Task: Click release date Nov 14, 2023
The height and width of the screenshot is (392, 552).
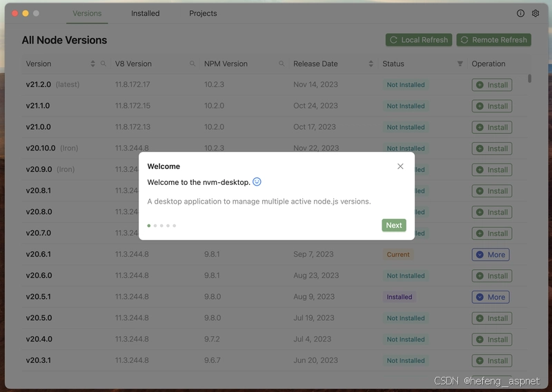Action: [x=315, y=84]
